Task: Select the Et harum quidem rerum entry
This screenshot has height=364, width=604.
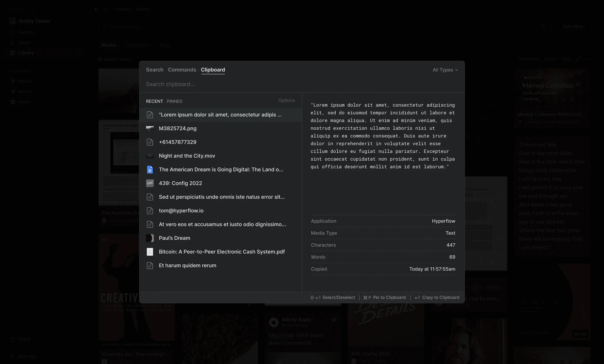Action: [x=221, y=266]
